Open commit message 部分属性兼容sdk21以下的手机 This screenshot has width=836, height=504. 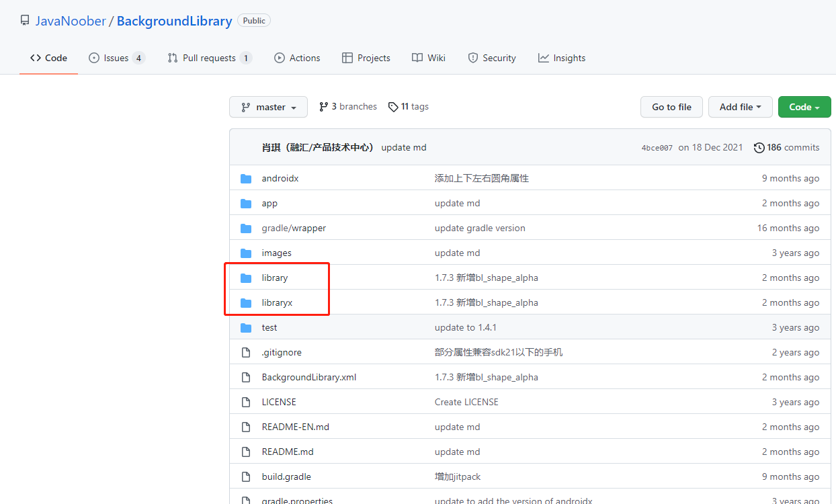(499, 353)
